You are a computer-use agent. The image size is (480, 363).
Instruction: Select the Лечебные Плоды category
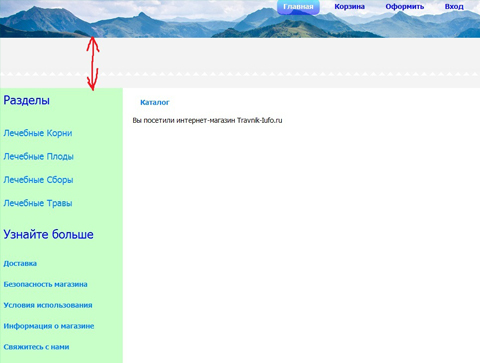click(x=38, y=156)
